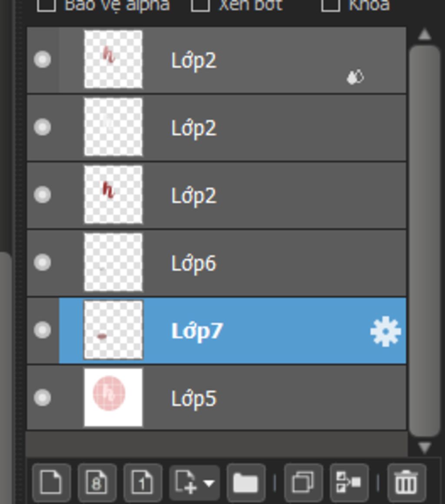Select the Lớp5 layer row
Screen dimensions: 445x504
(x=217, y=398)
